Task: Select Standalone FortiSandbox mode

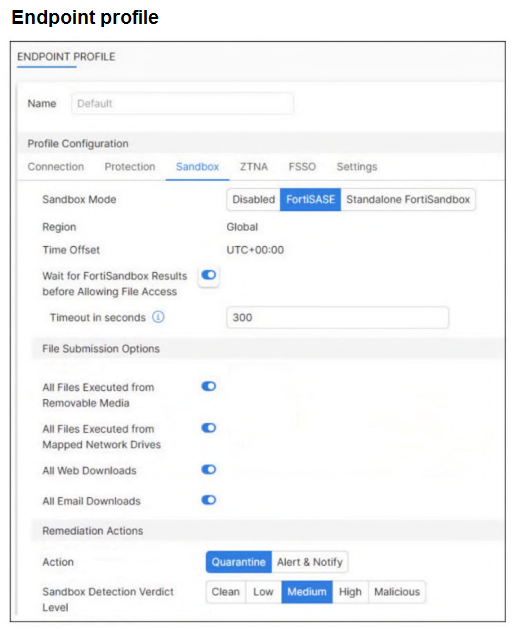Action: [408, 199]
